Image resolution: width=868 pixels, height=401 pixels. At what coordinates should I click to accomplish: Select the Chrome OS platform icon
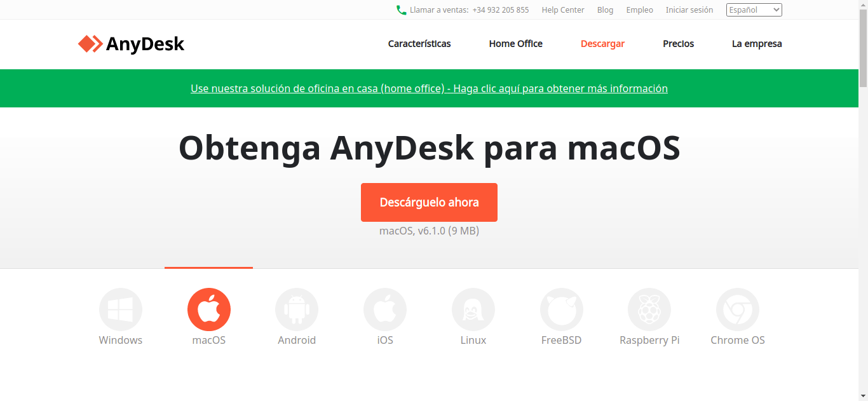(x=737, y=309)
